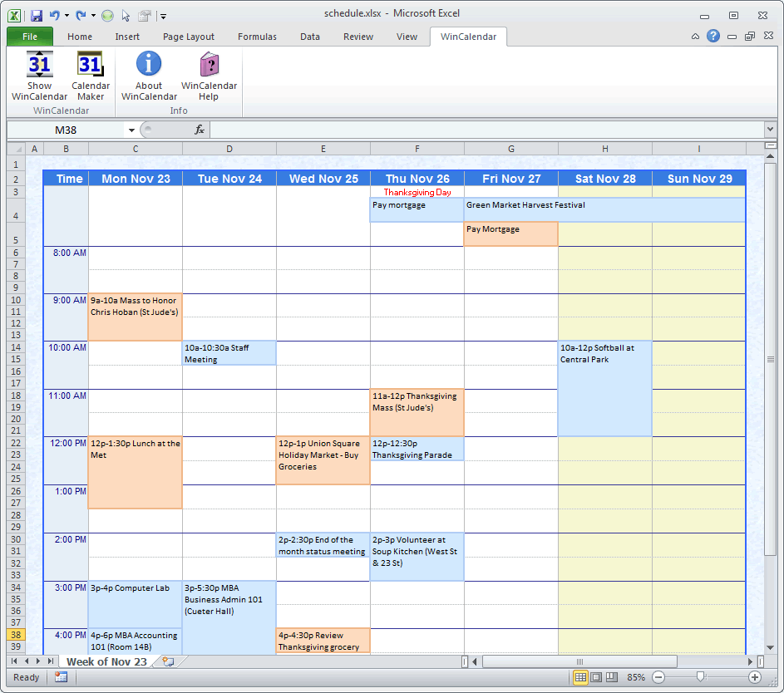Open the File menu
Viewport: 784px width, 693px height.
[x=29, y=36]
